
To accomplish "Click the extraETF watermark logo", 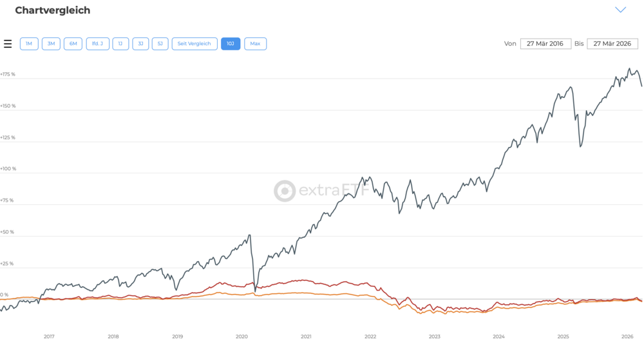I will tap(321, 191).
